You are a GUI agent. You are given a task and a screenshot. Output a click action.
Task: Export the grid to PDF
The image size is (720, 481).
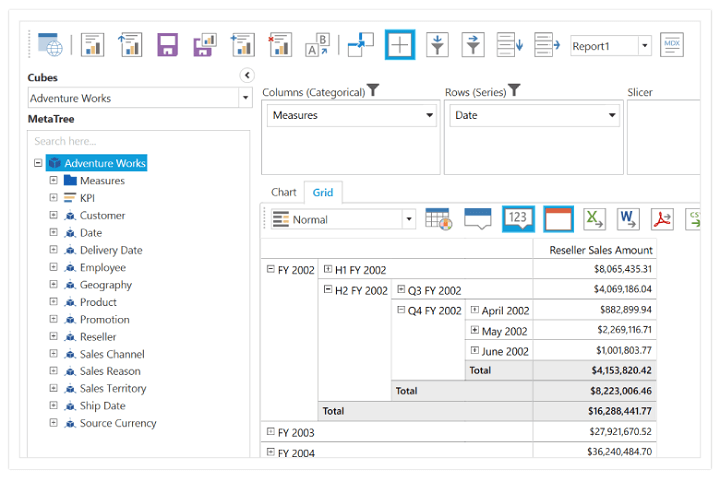click(662, 219)
